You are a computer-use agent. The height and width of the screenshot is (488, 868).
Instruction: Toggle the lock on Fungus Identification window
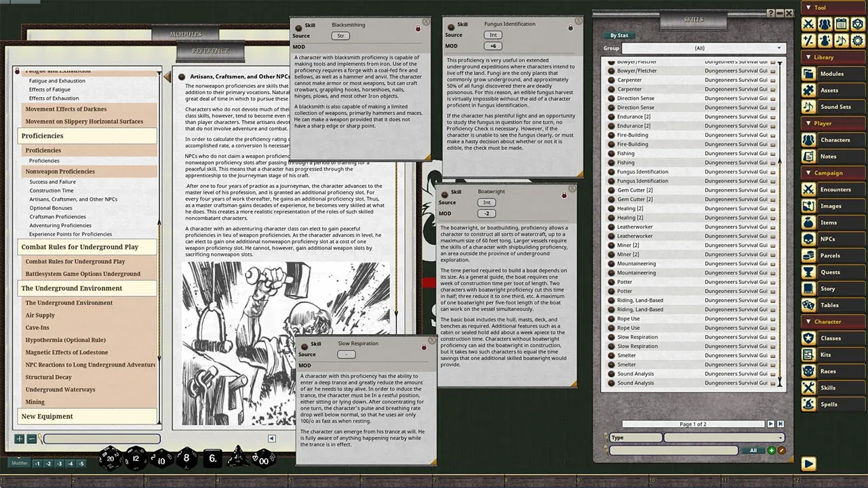[x=570, y=27]
